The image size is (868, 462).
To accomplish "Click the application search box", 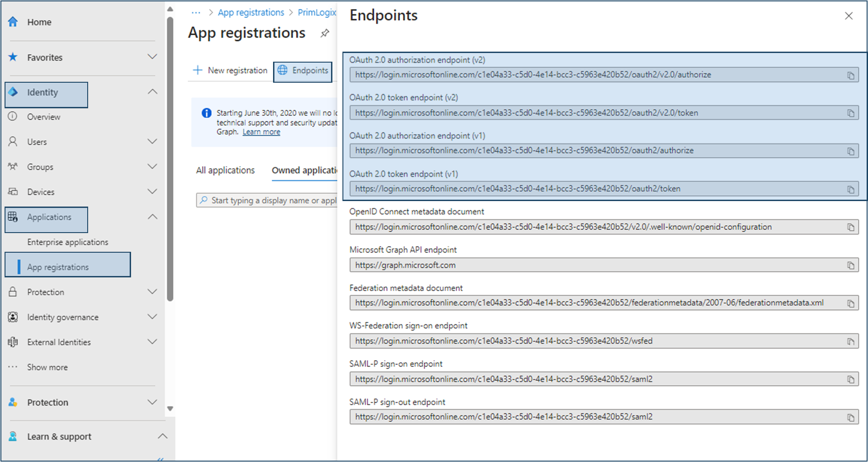I will click(x=267, y=200).
